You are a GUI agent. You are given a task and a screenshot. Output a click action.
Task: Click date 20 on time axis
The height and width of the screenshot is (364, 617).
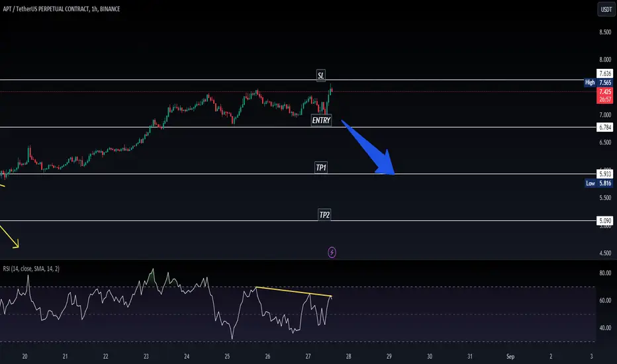24,357
